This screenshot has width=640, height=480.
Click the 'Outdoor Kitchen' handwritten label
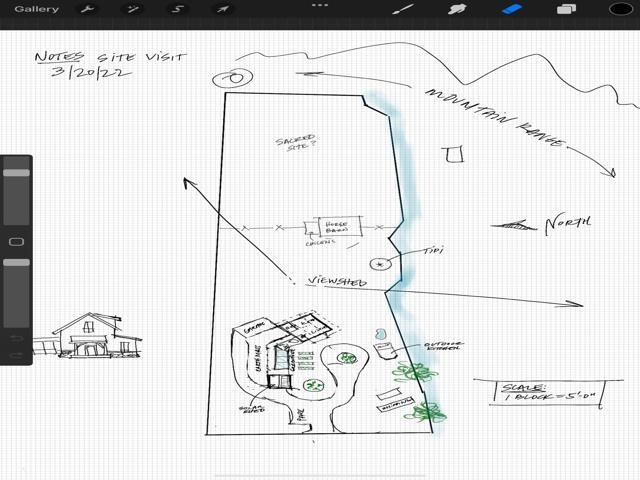(x=444, y=346)
